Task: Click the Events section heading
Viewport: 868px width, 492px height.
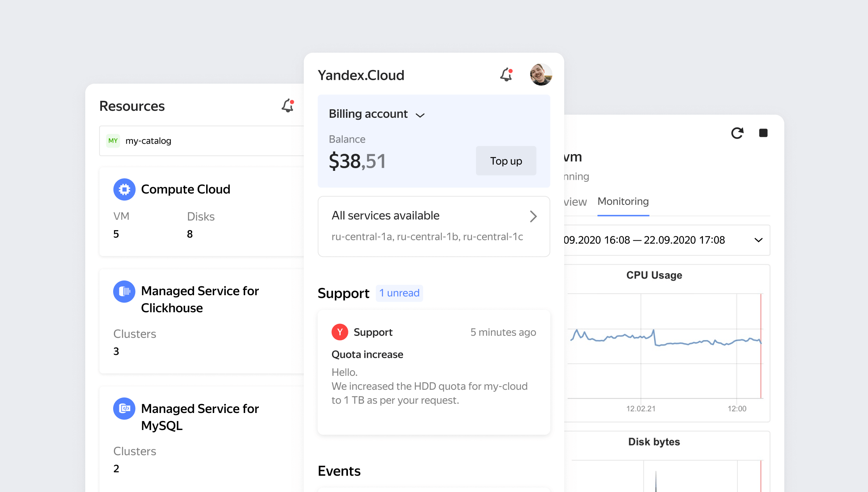Action: coord(339,471)
